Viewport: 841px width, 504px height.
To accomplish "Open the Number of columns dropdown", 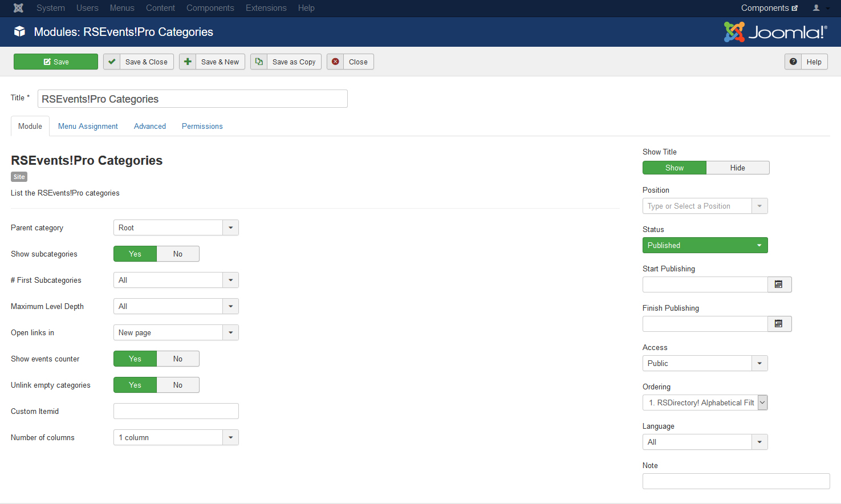I will click(x=176, y=437).
